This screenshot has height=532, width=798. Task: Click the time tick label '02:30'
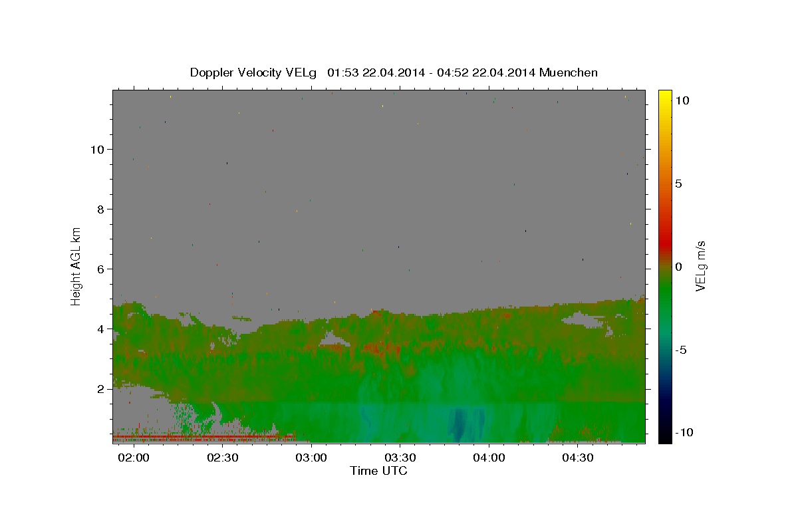tap(223, 458)
